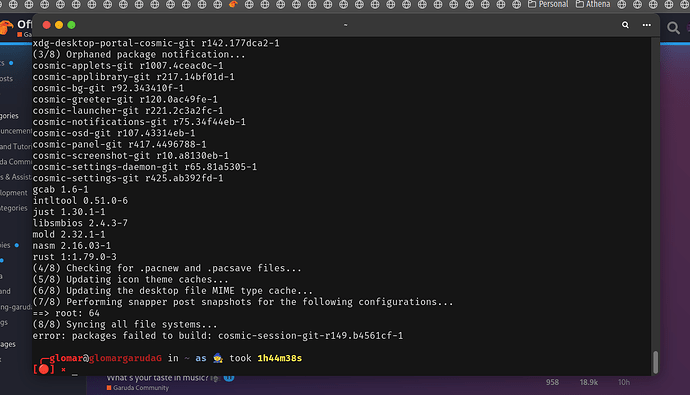Image resolution: width=690 pixels, height=395 pixels.
Task: Open the "What's your taste in music?" topic
Action: tap(157, 378)
